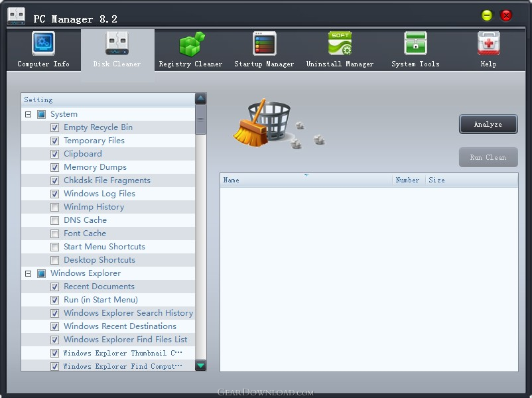Viewport: 532px width, 398px height.
Task: Click the Run Clean button
Action: (x=488, y=157)
